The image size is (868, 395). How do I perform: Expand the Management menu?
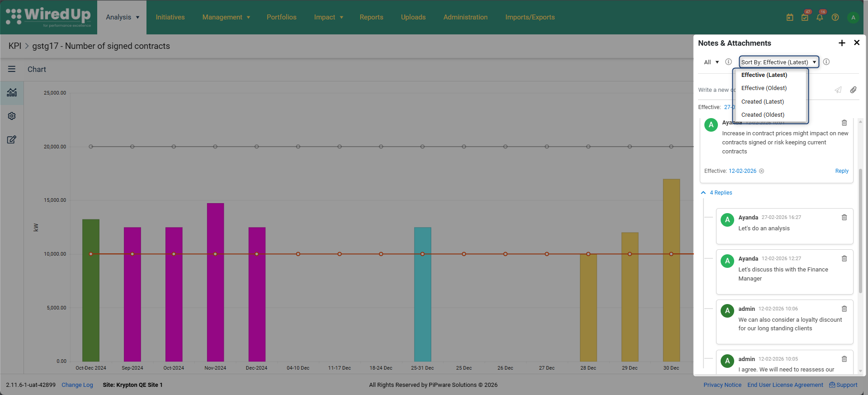point(226,17)
